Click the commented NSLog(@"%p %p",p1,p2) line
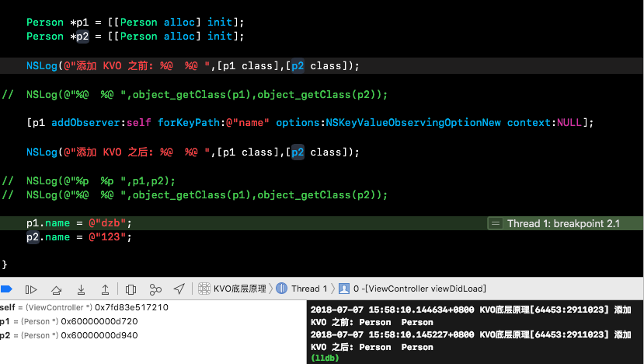The image size is (644, 364). [x=89, y=181]
